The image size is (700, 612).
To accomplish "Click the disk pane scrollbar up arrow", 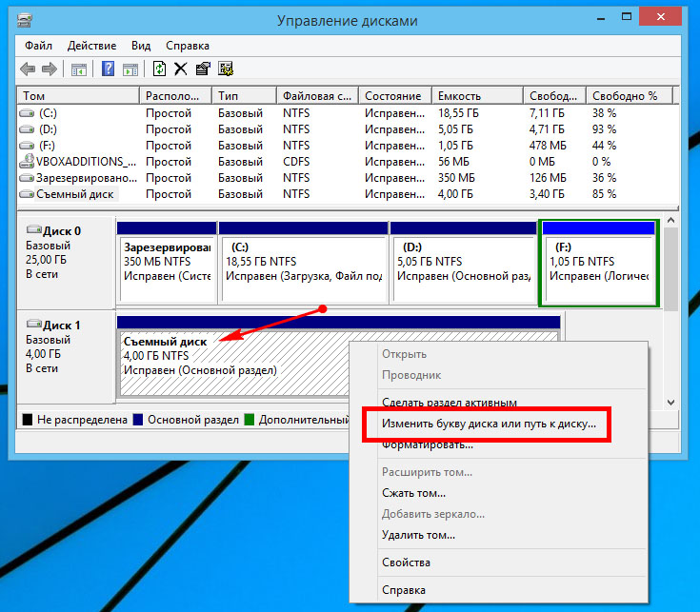I will [x=670, y=221].
